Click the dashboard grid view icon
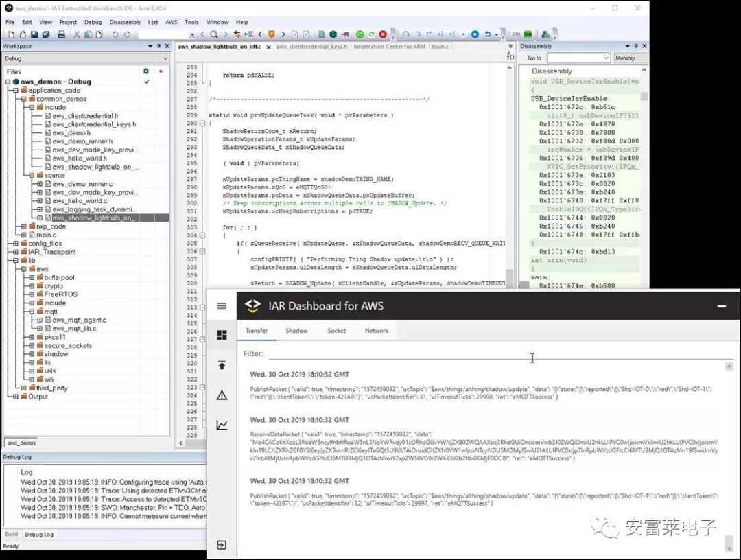Image resolution: width=741 pixels, height=560 pixels. click(222, 335)
